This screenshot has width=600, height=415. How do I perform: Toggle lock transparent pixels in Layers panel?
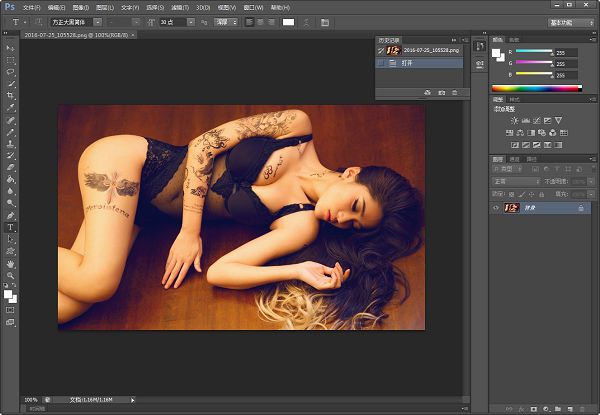click(512, 194)
